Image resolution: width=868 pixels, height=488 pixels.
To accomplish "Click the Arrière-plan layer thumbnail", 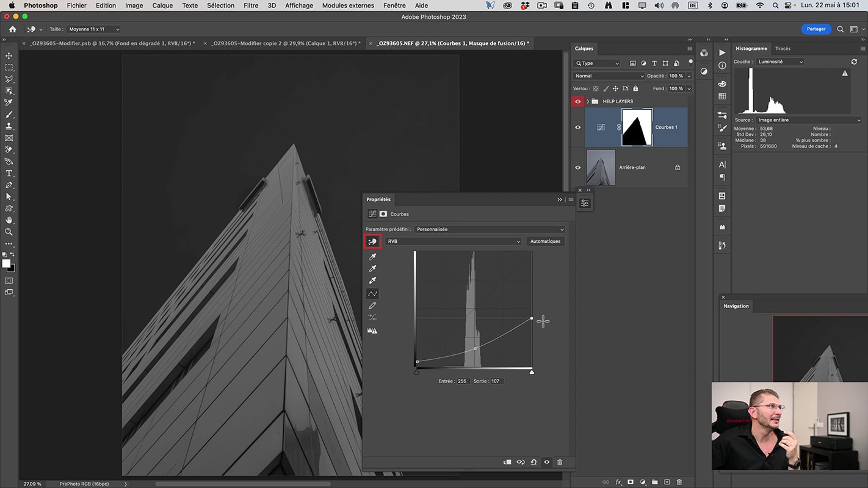I will pyautogui.click(x=601, y=167).
